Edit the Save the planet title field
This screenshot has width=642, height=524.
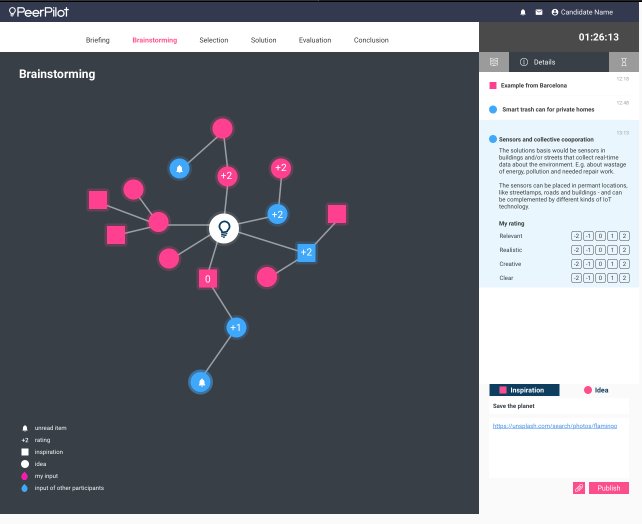pos(559,406)
